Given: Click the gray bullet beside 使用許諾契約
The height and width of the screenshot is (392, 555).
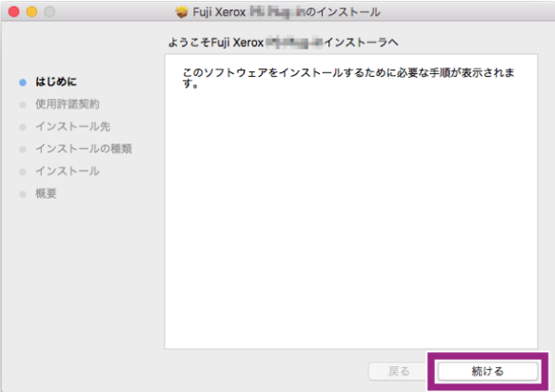Looking at the screenshot, I should (x=22, y=104).
